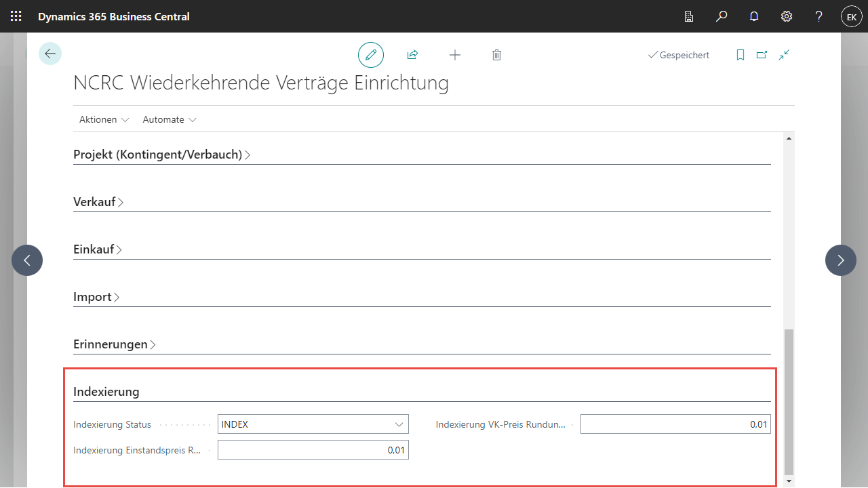This screenshot has width=868, height=488.
Task: Go to next record arrow button
Action: pyautogui.click(x=841, y=260)
